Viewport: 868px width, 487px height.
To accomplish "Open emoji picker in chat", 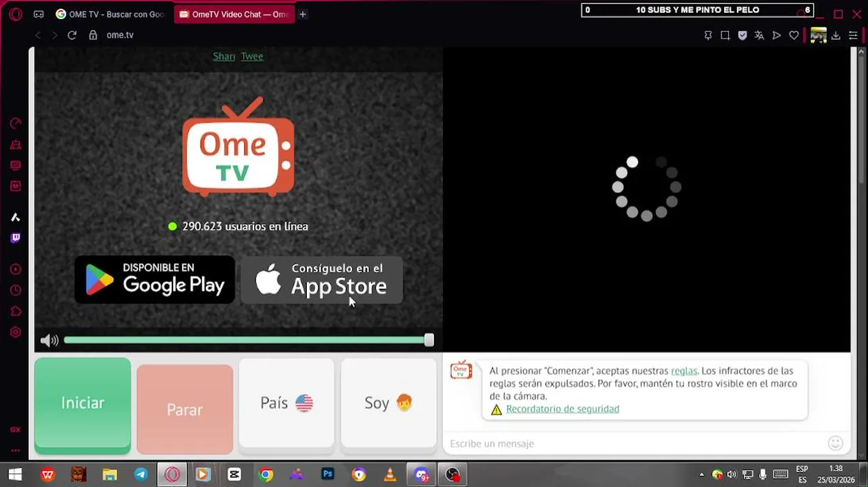I will point(836,443).
